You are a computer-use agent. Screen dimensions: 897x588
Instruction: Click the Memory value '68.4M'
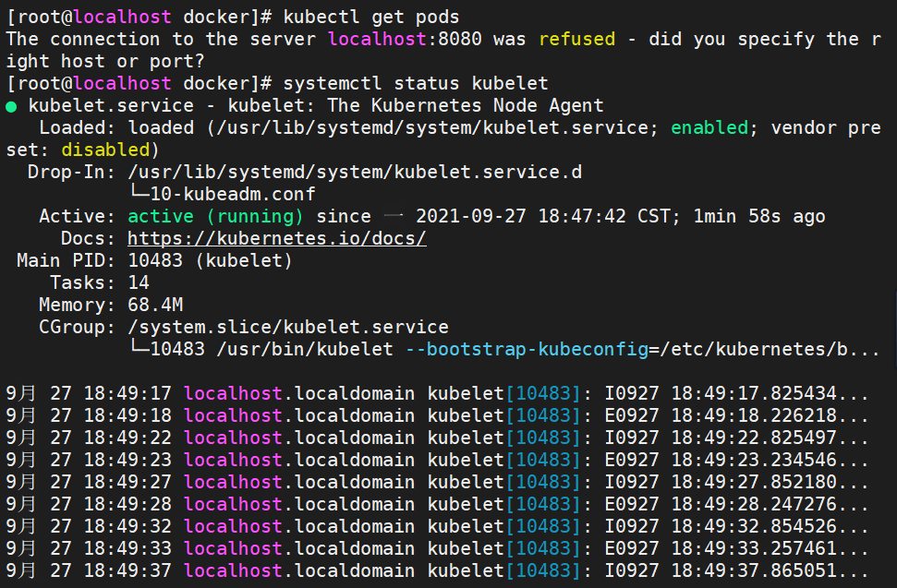pyautogui.click(x=155, y=305)
